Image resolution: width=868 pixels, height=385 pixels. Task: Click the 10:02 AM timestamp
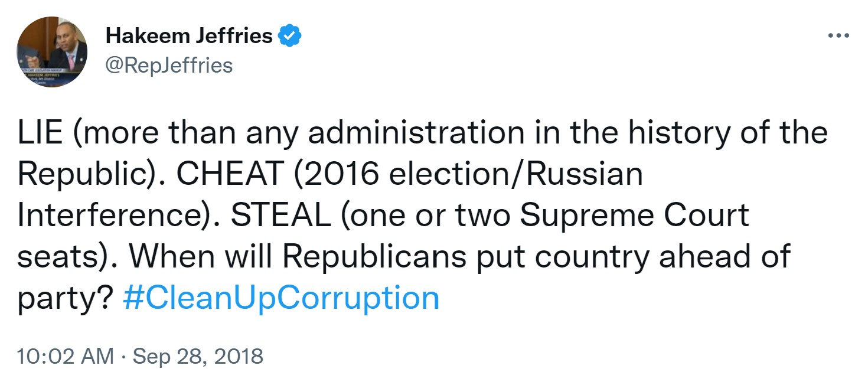[x=65, y=357]
